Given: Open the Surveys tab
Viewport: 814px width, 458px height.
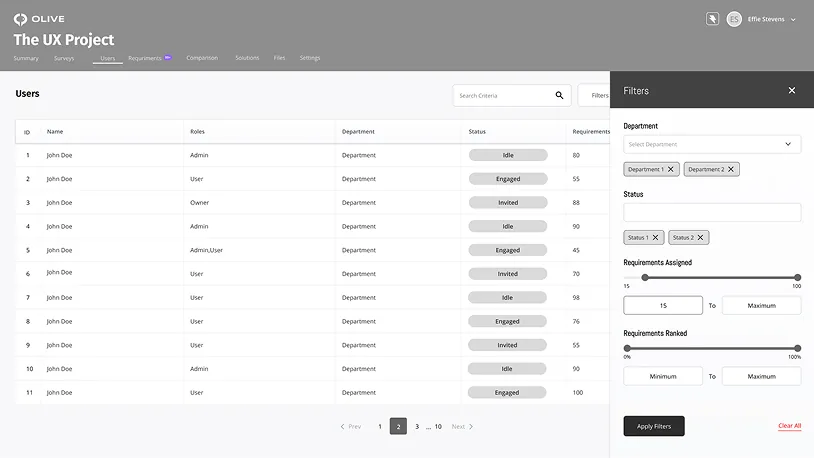Looking at the screenshot, I should click(x=64, y=58).
